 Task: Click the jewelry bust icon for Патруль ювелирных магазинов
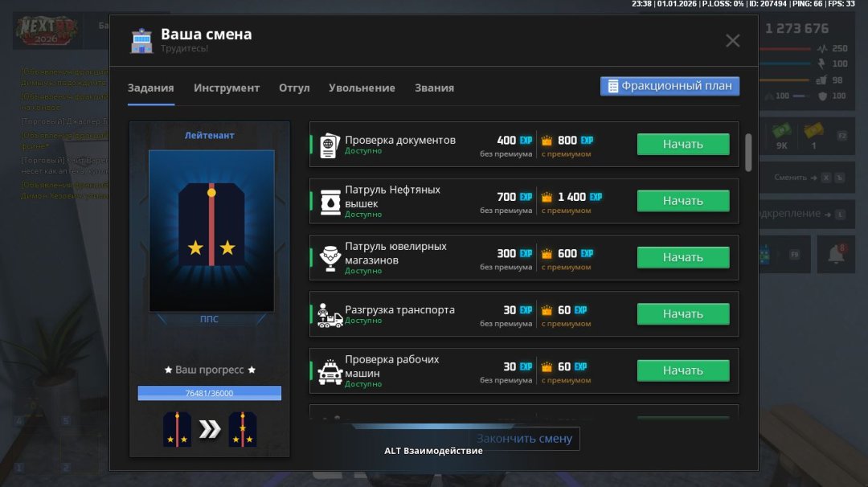(x=330, y=258)
